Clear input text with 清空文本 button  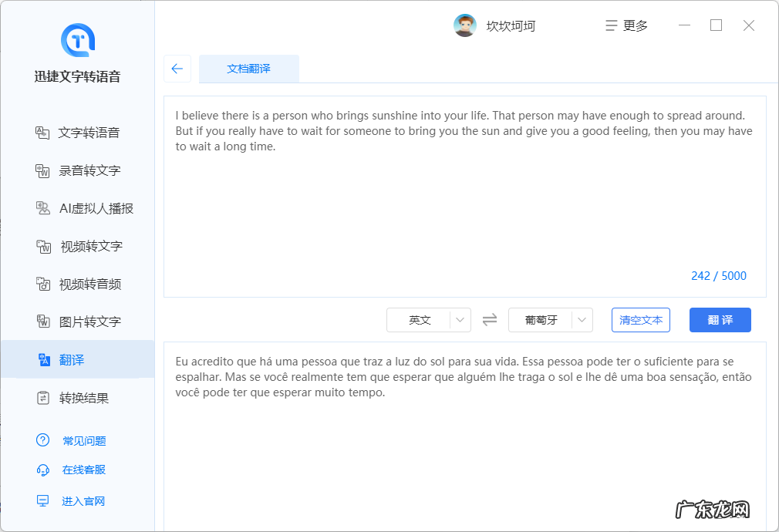pyautogui.click(x=640, y=319)
